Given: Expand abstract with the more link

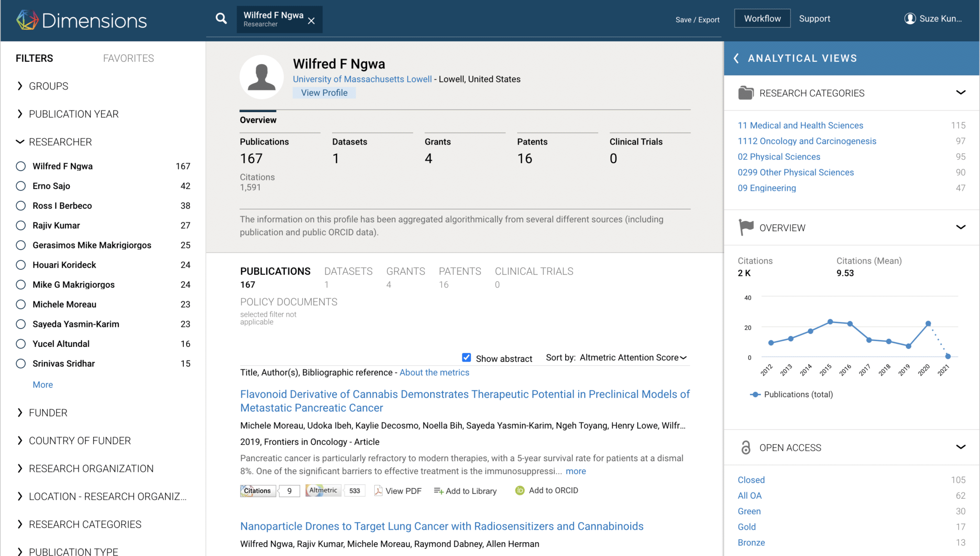Looking at the screenshot, I should (x=576, y=471).
